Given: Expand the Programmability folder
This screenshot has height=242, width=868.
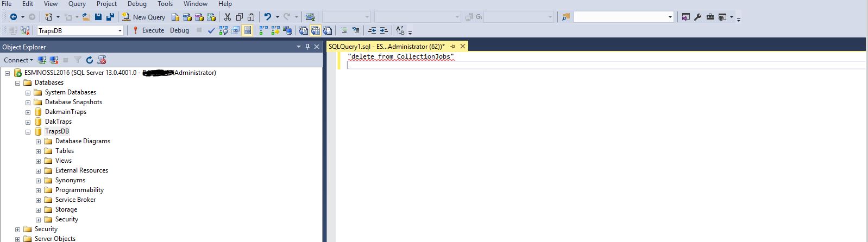Looking at the screenshot, I should click(x=38, y=190).
